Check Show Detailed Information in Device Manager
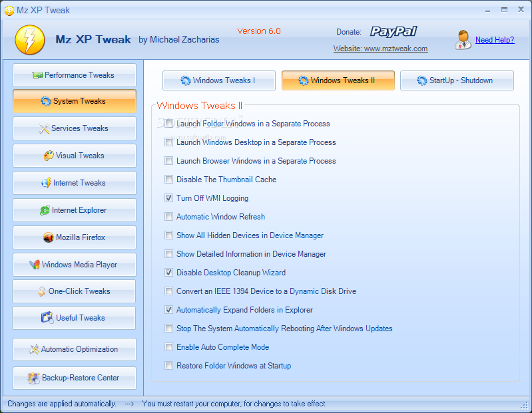This screenshot has height=413, width=532. (x=168, y=254)
